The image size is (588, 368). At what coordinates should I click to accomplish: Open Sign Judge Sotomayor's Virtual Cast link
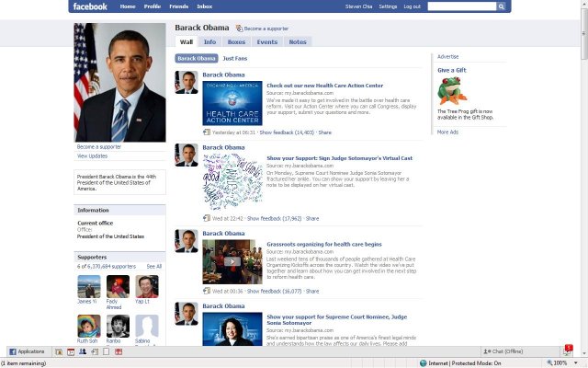click(339, 158)
